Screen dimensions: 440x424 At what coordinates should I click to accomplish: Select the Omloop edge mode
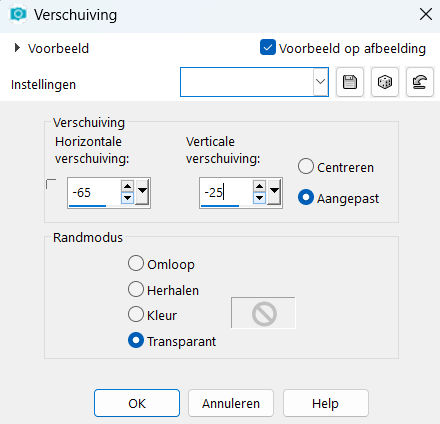[136, 263]
